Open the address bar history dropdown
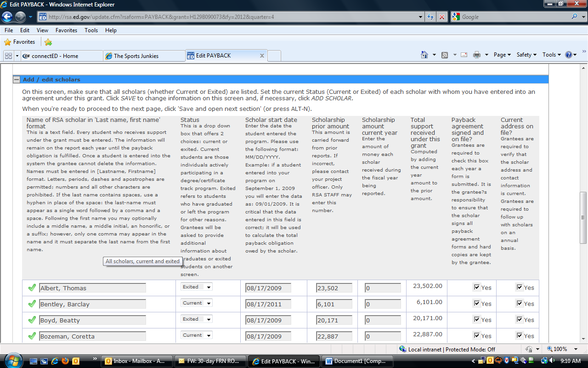Image resolution: width=588 pixels, height=368 pixels. click(421, 17)
